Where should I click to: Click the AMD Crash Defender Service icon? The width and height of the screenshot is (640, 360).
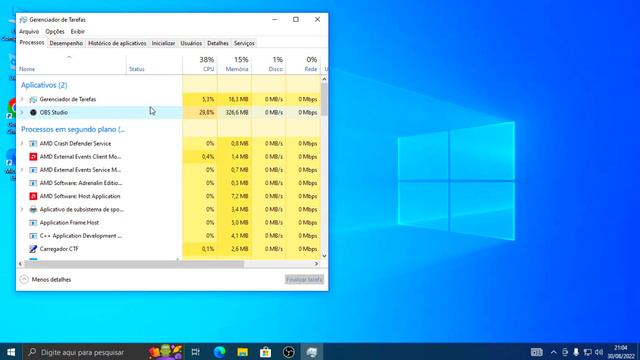(x=33, y=144)
